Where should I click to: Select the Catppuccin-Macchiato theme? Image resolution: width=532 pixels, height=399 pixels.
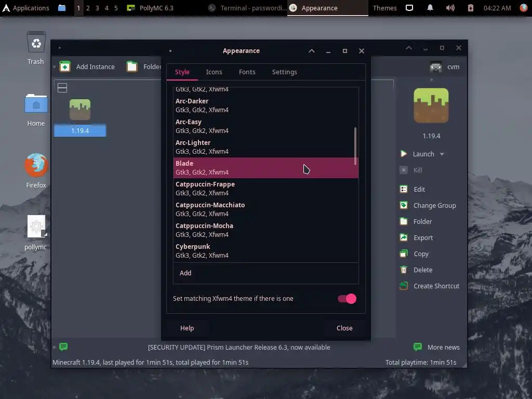(265, 209)
